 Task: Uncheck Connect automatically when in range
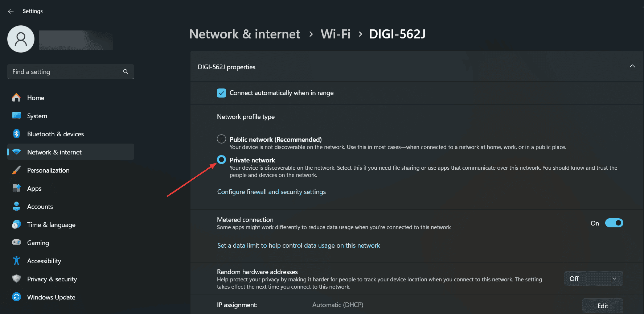[221, 93]
